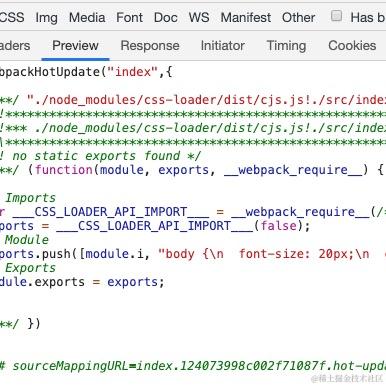Filter requests by WS type
Image resolution: width=386 pixels, height=386 pixels.
(x=199, y=17)
